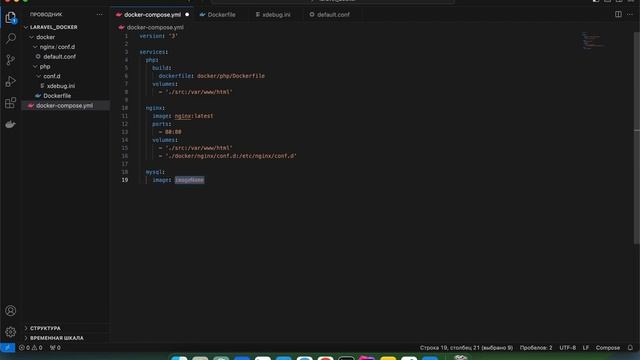This screenshot has width=640, height=360.
Task: Change indentation via 'Пробелов: 2'
Action: point(536,348)
